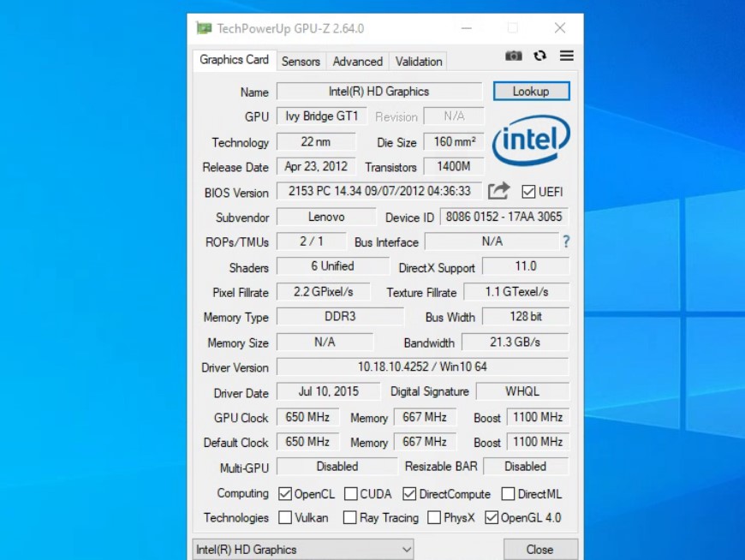
Task: Open the Advanced tab
Action: (357, 62)
